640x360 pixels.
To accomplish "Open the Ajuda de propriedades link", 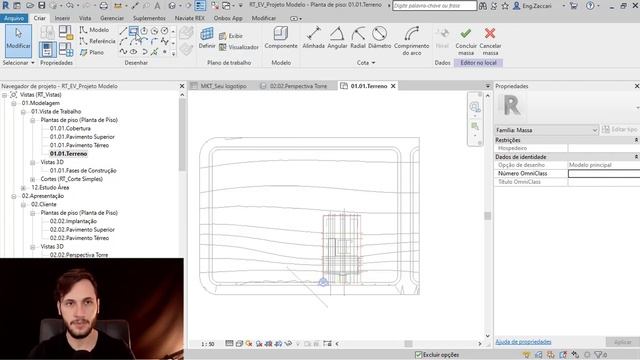I will (523, 342).
